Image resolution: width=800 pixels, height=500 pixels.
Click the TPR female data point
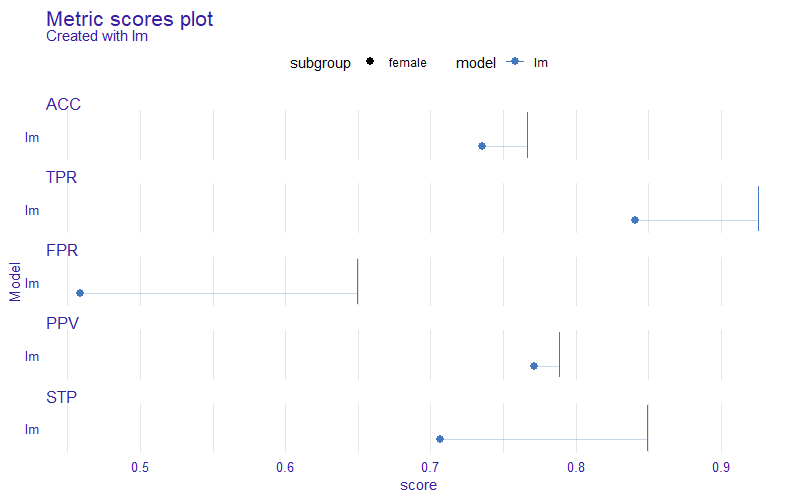tap(635, 220)
